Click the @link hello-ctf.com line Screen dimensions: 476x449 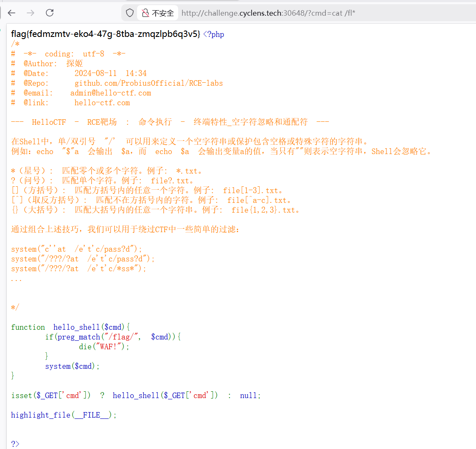pyautogui.click(x=70, y=103)
